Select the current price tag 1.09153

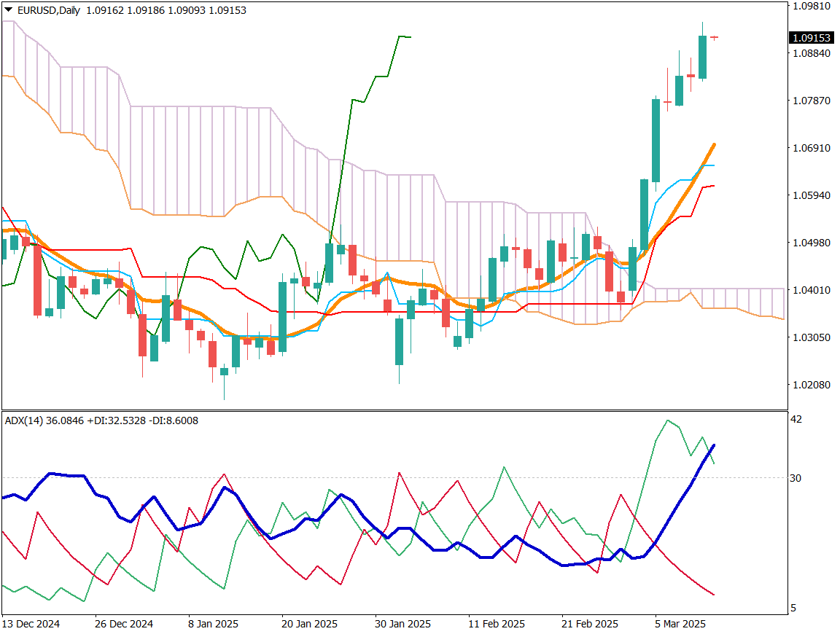click(x=812, y=38)
